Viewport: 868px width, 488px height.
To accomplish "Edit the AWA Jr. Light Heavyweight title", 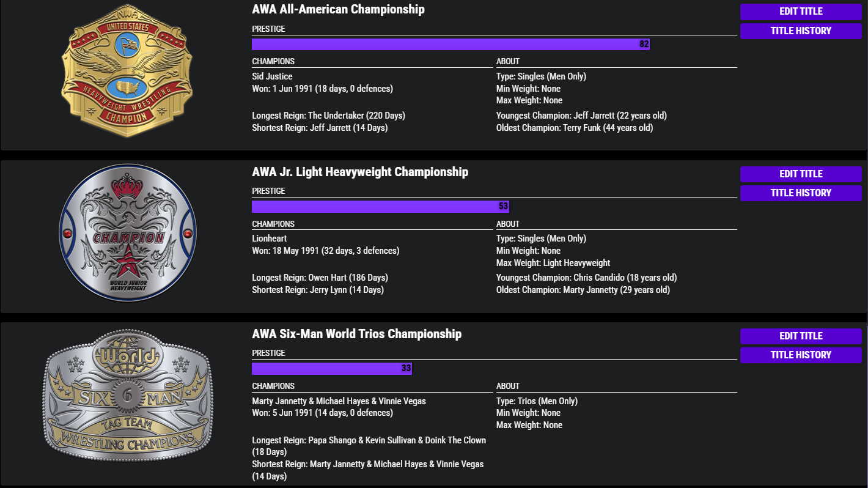I will (800, 174).
